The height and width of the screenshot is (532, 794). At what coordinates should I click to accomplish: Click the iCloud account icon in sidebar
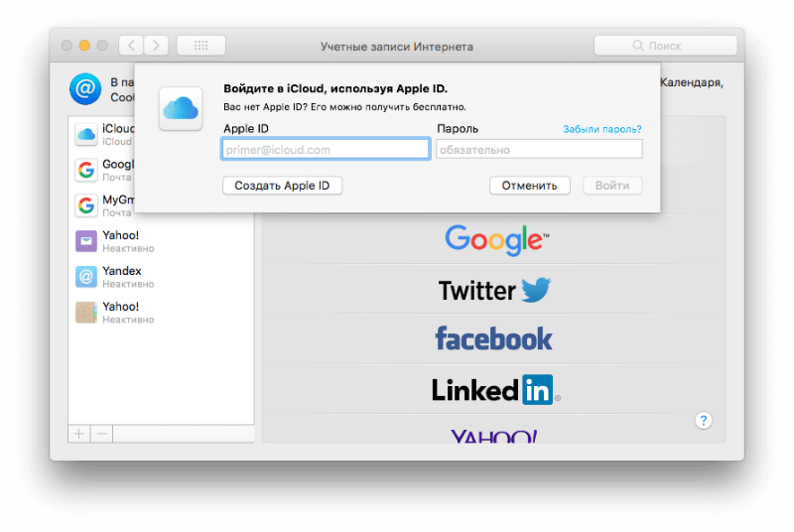[86, 135]
